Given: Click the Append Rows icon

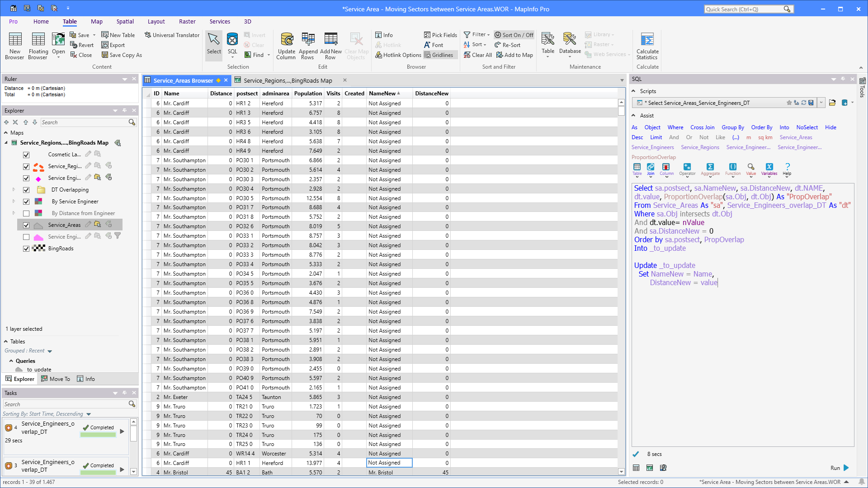Looking at the screenshot, I should (308, 46).
